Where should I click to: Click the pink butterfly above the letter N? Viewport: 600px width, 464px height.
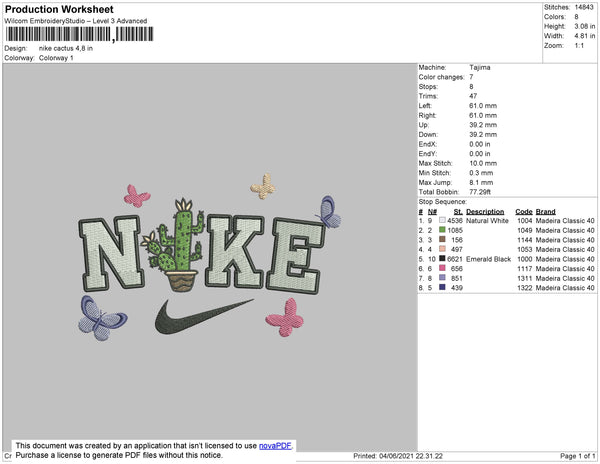[x=137, y=196]
